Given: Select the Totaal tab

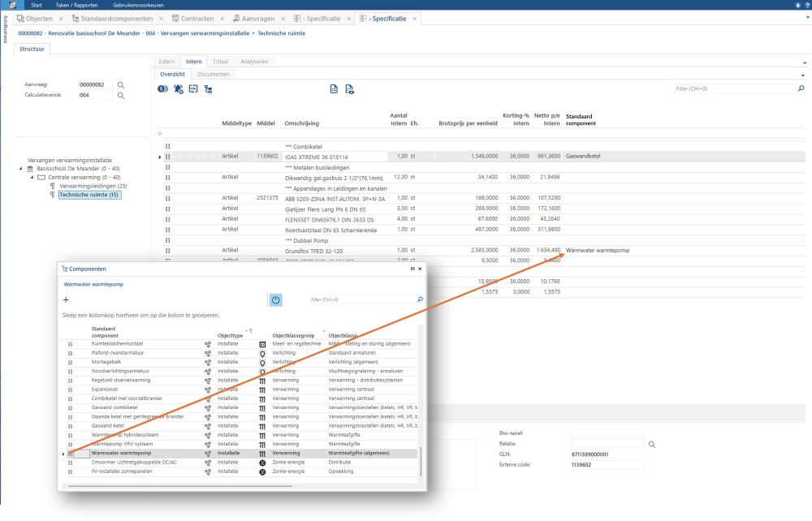Looking at the screenshot, I should (x=221, y=62).
